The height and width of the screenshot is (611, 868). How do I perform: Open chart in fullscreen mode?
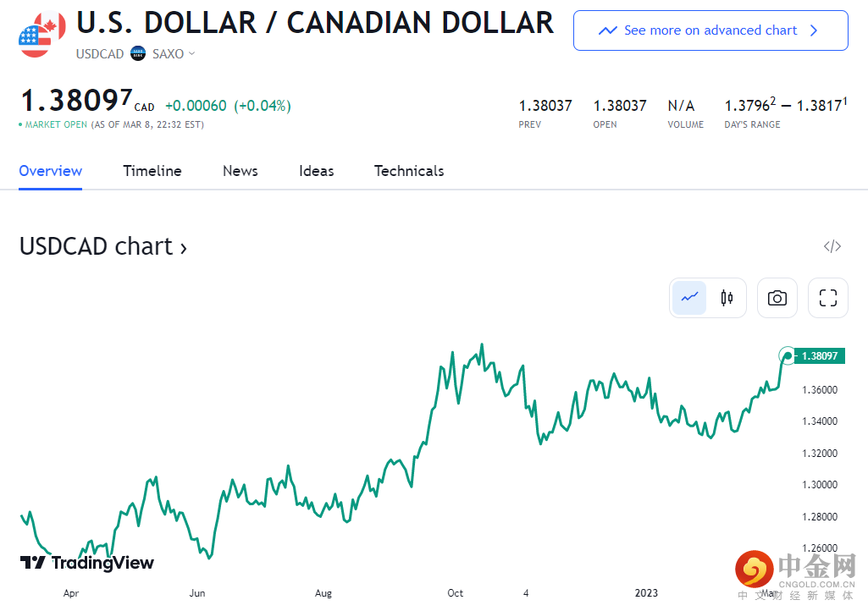pos(828,298)
